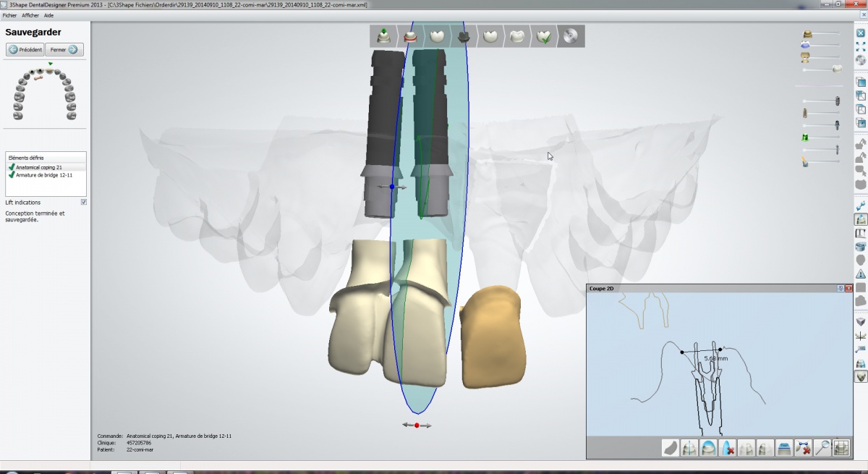Open the Afficher menu
Viewport: 868px width, 474px height.
coord(30,15)
